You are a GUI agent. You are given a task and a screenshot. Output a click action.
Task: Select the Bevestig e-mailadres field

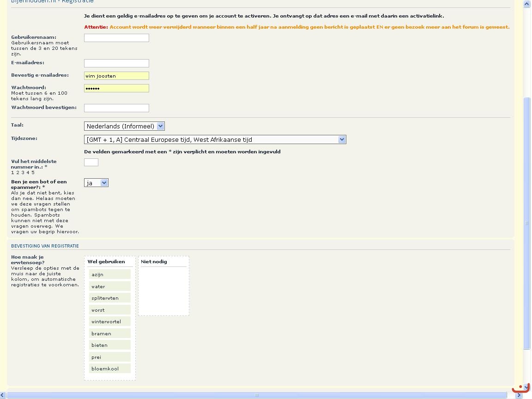pos(116,76)
